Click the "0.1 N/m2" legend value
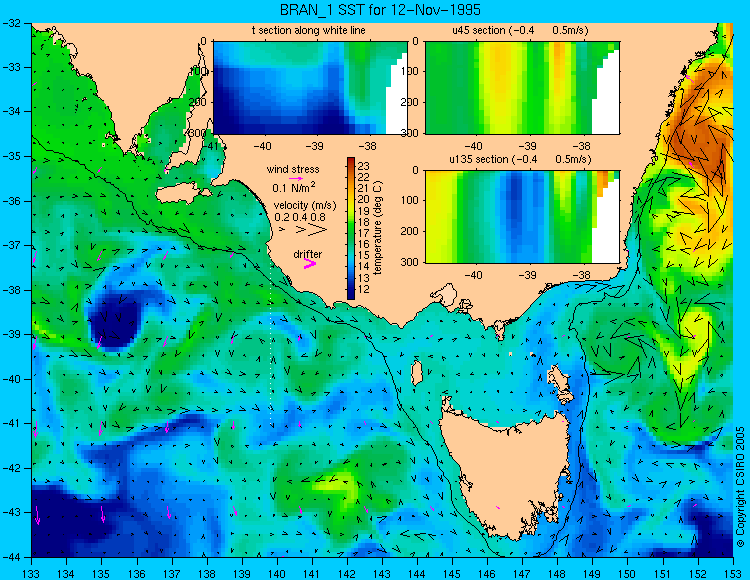This screenshot has height=580, width=750. pos(294,187)
